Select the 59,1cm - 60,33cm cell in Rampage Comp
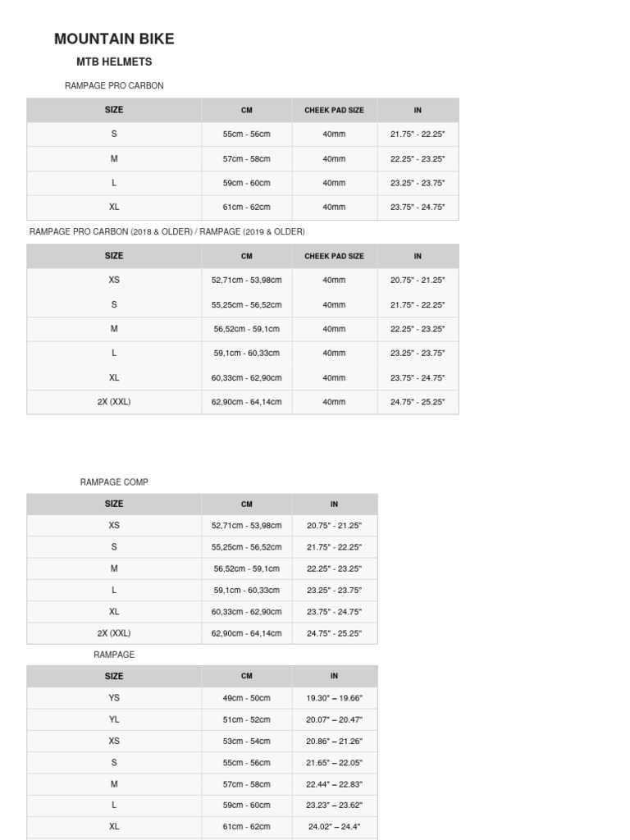The height and width of the screenshot is (840, 630). click(246, 590)
